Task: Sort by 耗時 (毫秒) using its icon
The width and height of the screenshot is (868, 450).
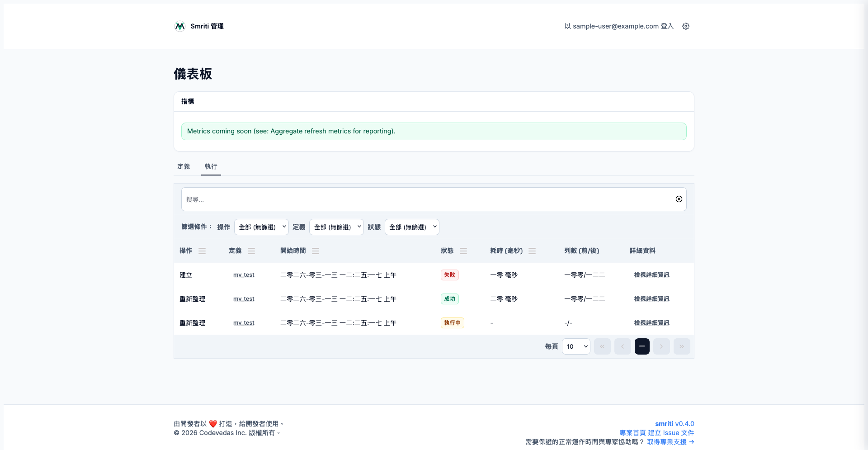Action: click(532, 251)
